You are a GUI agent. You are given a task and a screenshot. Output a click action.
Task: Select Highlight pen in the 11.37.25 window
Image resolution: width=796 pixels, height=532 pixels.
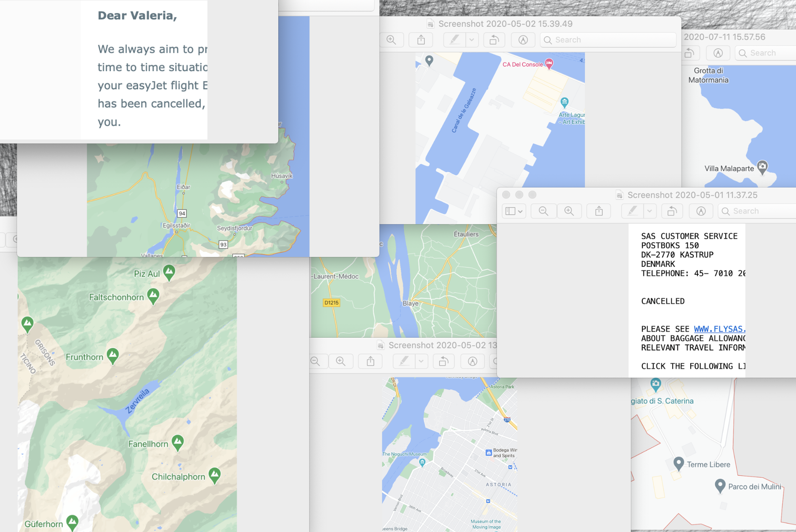coord(632,211)
